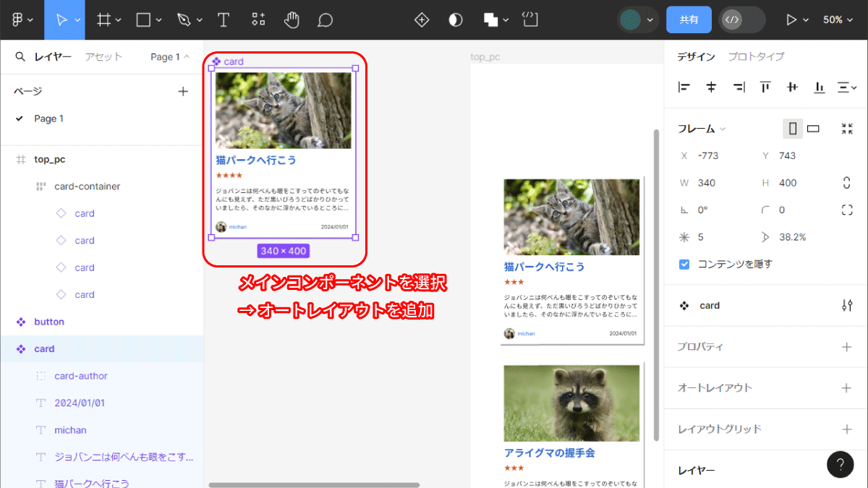Open Page 1 pages selector
868x488 pixels.
point(170,56)
